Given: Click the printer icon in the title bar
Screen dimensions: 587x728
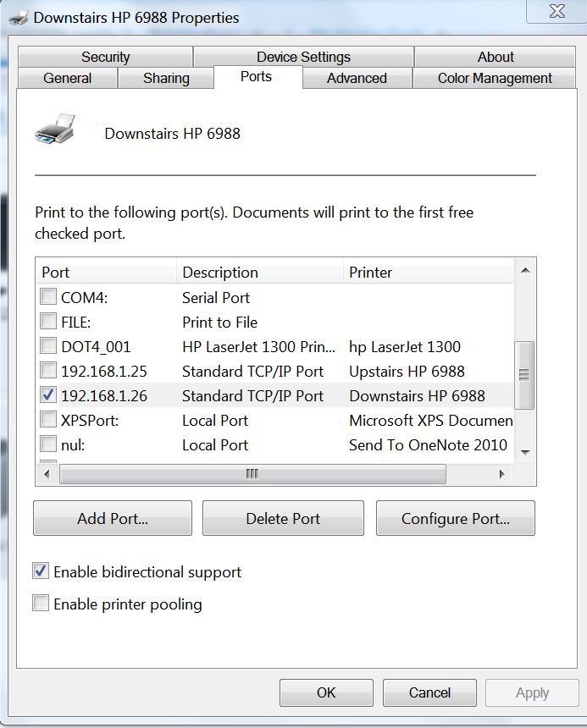Looking at the screenshot, I should click(x=19, y=18).
